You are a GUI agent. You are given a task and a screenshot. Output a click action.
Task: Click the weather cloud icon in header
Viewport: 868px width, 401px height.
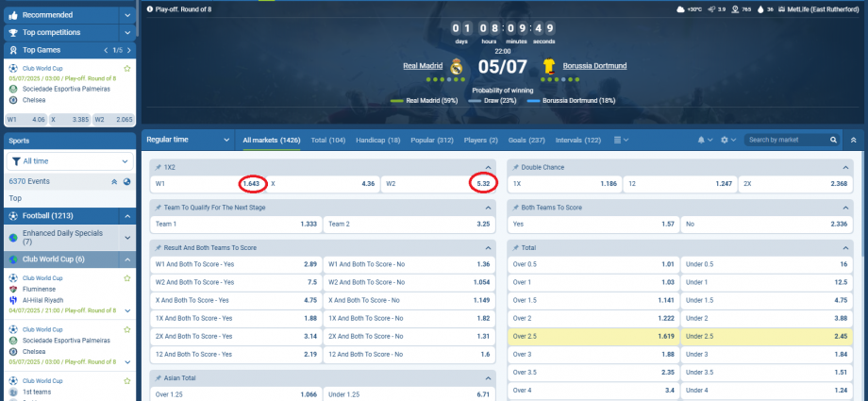pyautogui.click(x=681, y=9)
